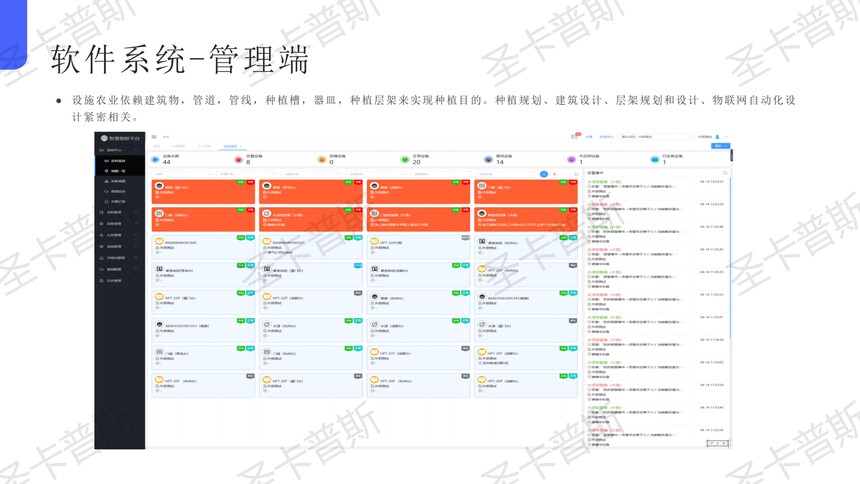
Task: Click the refresh icon right of search box
Action: pos(576,174)
